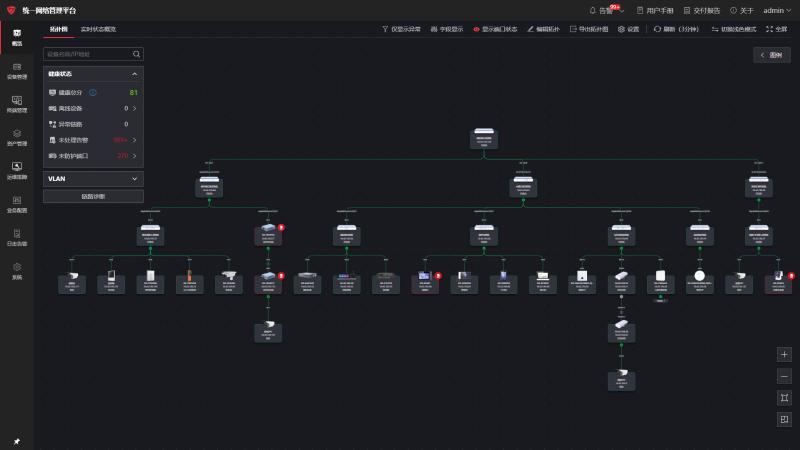The height and width of the screenshot is (450, 800).
Task: Select the 拓扑图 tab
Action: (x=58, y=29)
